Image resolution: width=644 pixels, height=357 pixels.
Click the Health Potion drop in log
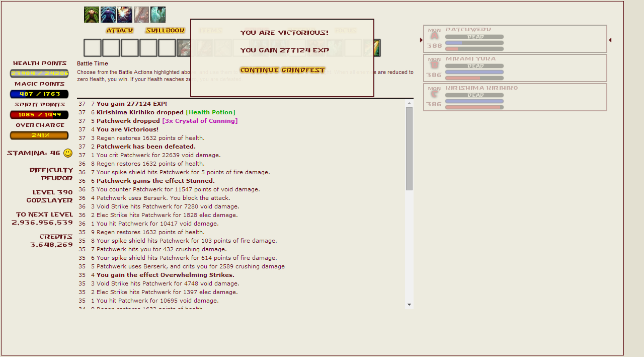pyautogui.click(x=210, y=112)
